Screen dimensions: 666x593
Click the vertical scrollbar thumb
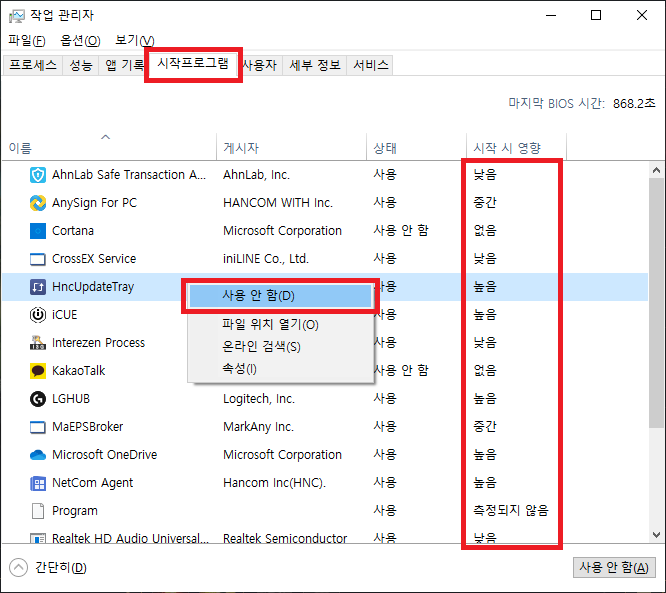click(656, 303)
